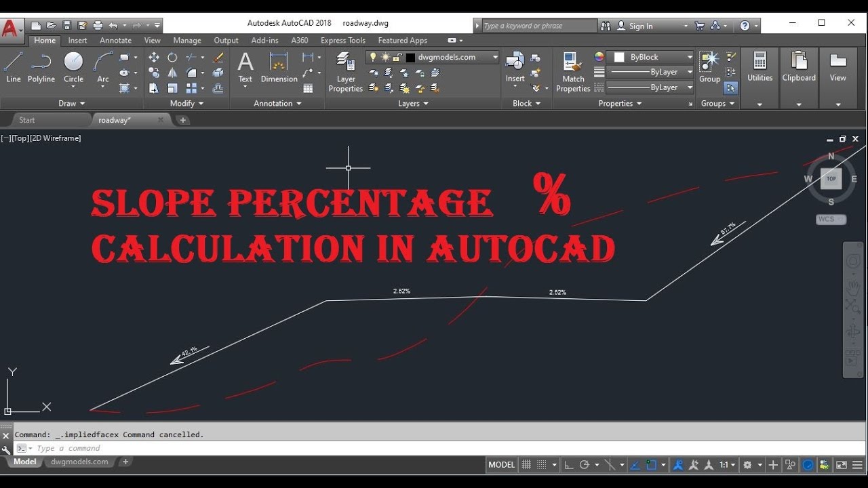Viewport: 868px width, 488px height.
Task: Click the Save icon in quick access toolbar
Action: (x=67, y=26)
